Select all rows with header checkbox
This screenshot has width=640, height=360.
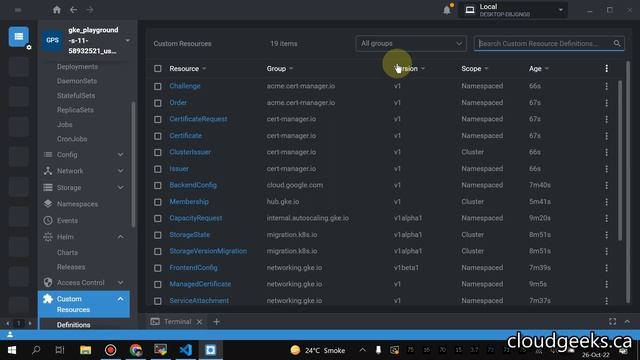[x=158, y=69]
